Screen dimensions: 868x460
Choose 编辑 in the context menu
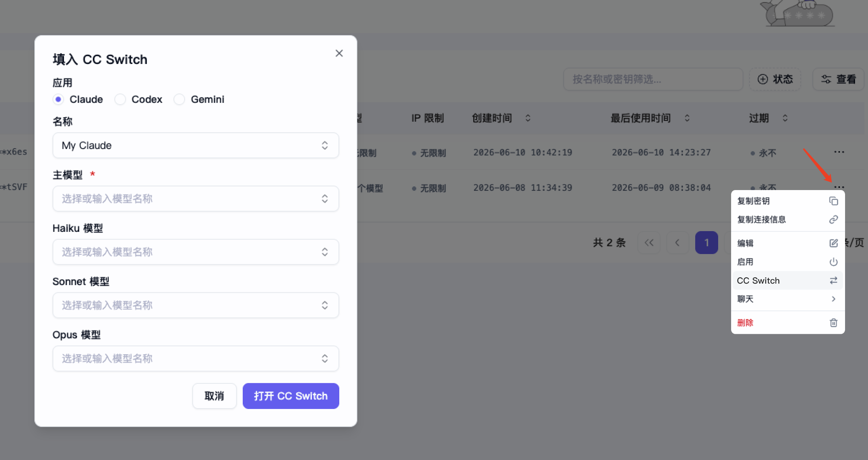(x=788, y=243)
